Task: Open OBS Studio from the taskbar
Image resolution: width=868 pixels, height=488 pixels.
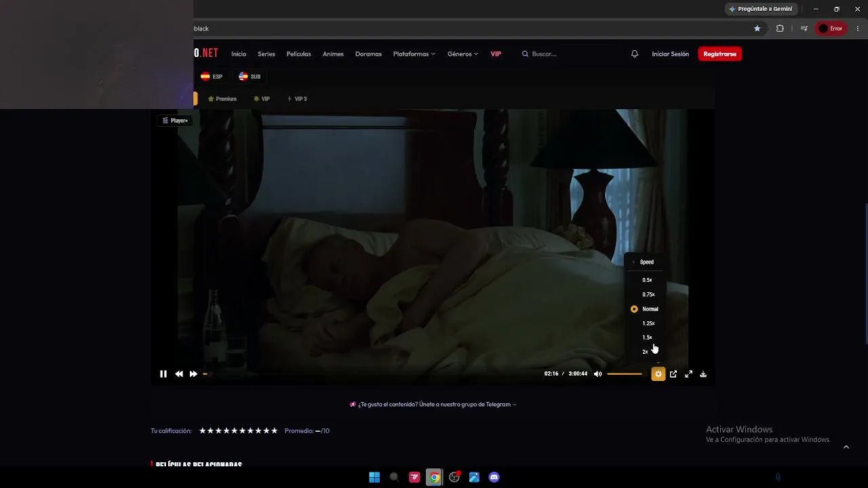Action: pyautogui.click(x=454, y=477)
